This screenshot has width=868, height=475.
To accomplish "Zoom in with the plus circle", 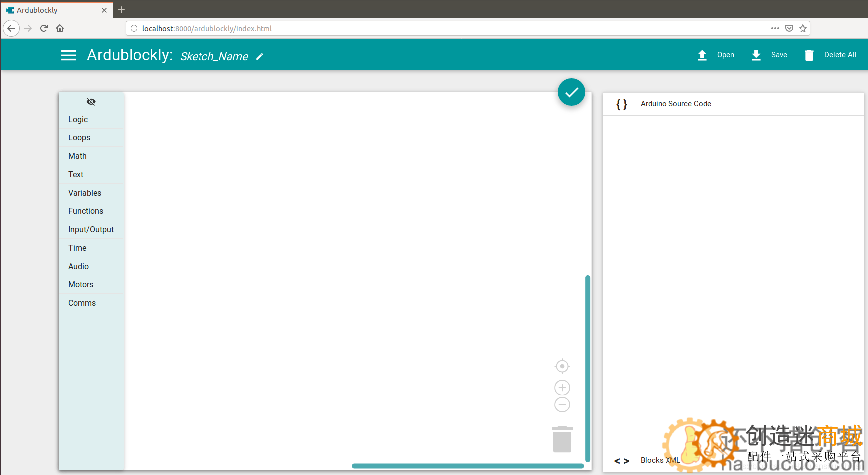I will click(562, 388).
